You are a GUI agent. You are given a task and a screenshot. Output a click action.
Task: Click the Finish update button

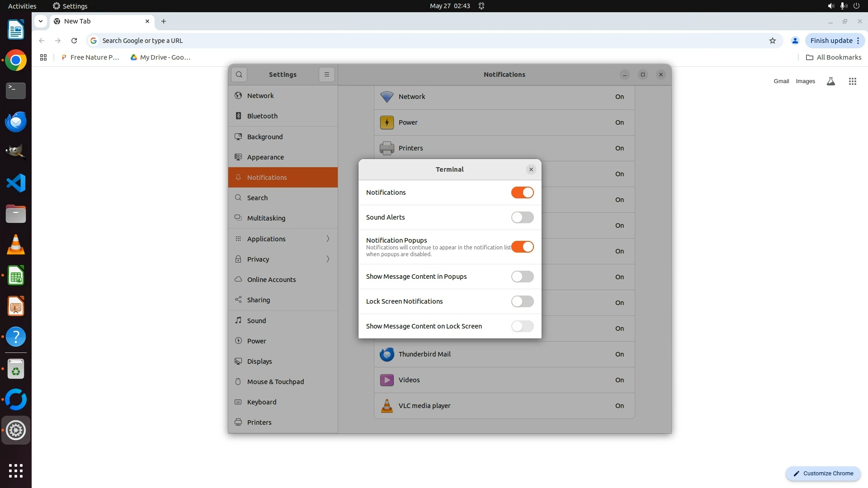831,41
